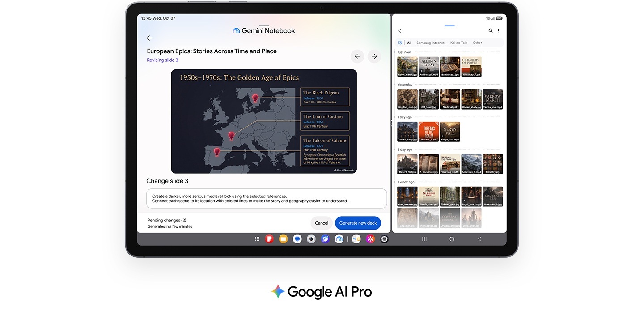Open Coastal_keep.jpg thumbnail
Image resolution: width=644 pixels, height=336 pixels.
coord(407,132)
